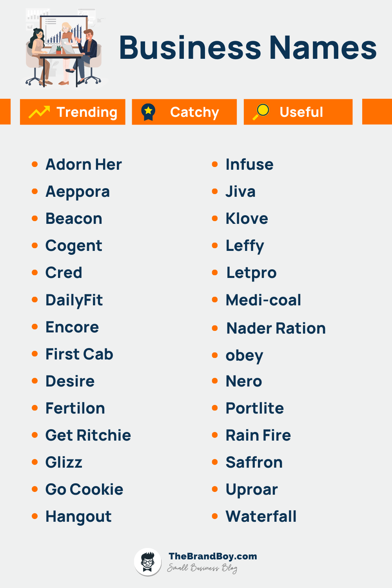The width and height of the screenshot is (392, 588).
Task: Click the Adorn Her name
Action: pyautogui.click(x=83, y=165)
